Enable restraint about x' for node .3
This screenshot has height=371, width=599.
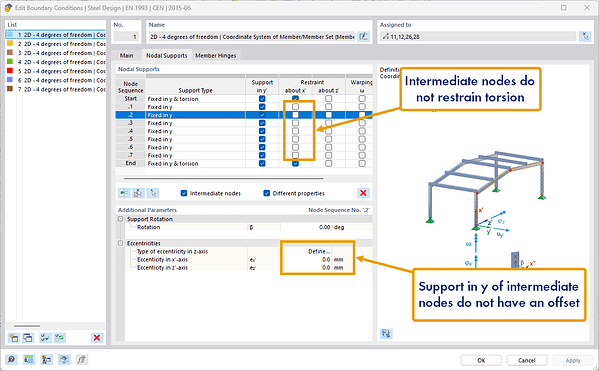[x=295, y=123]
